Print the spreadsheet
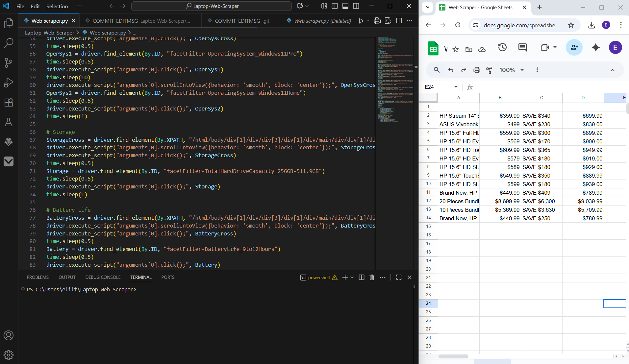Viewport: 629px width, 364px height. tap(477, 70)
